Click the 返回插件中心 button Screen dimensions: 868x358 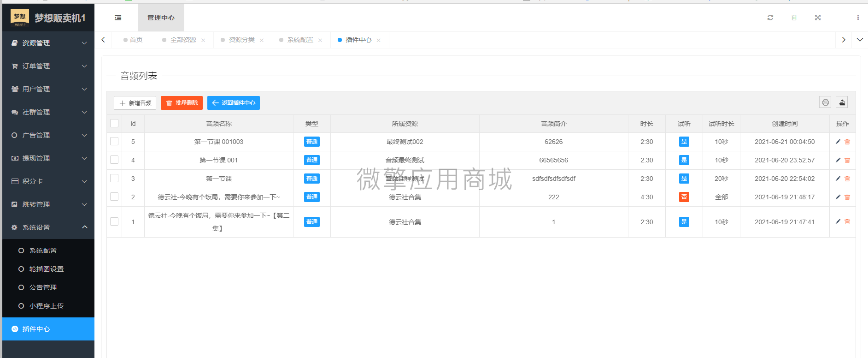coord(234,103)
